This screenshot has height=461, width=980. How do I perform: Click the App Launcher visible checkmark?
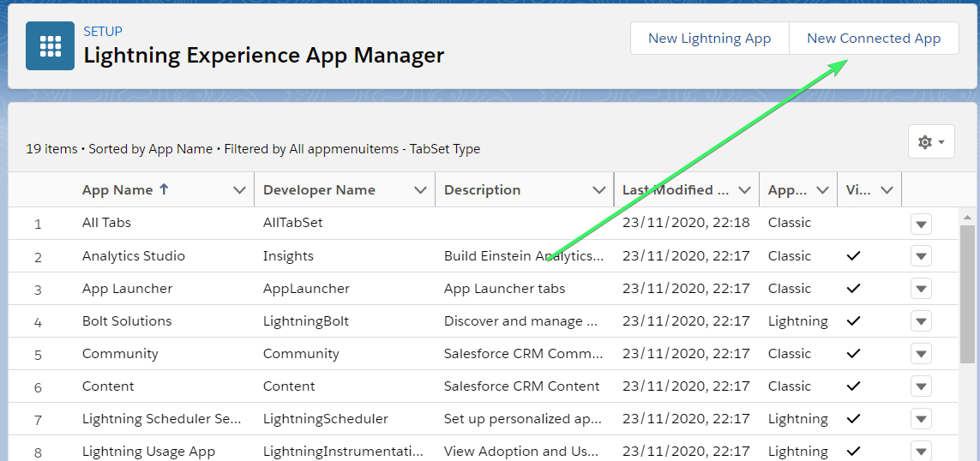853,289
